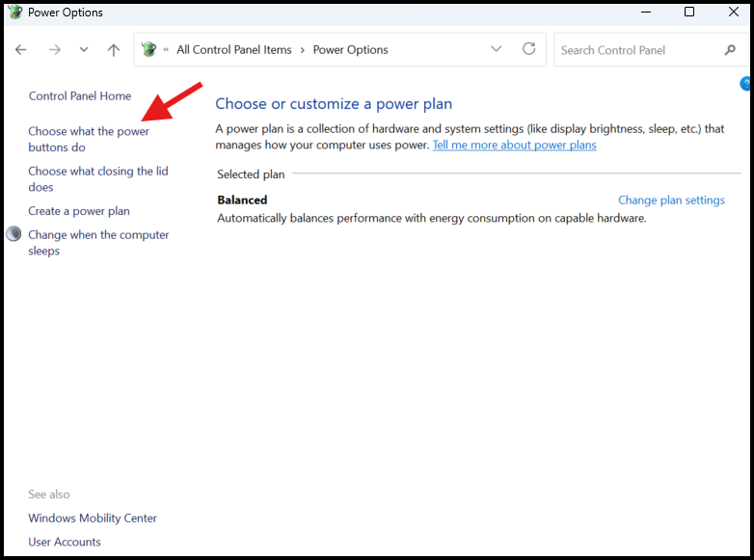Image resolution: width=754 pixels, height=560 pixels.
Task: Open Change when the computer sleeps
Action: pos(98,243)
